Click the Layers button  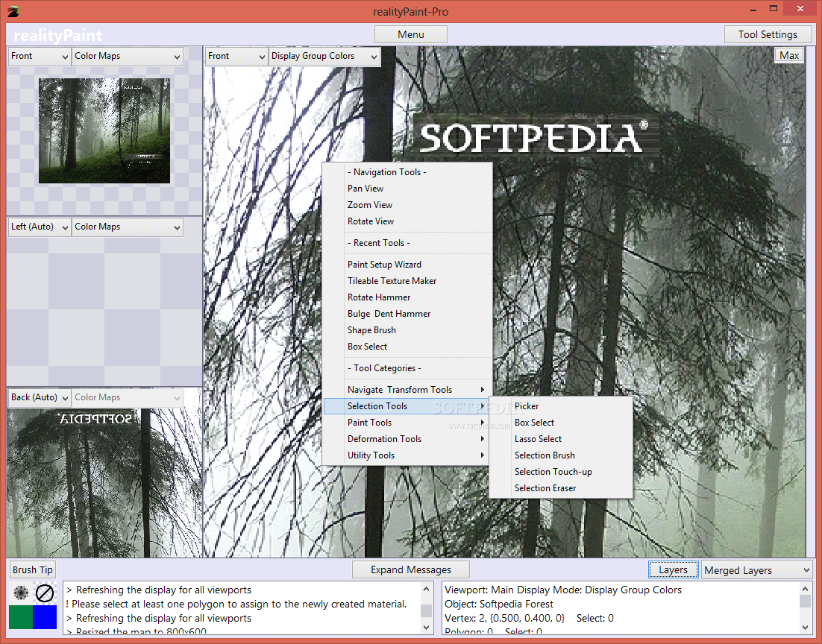coord(673,569)
